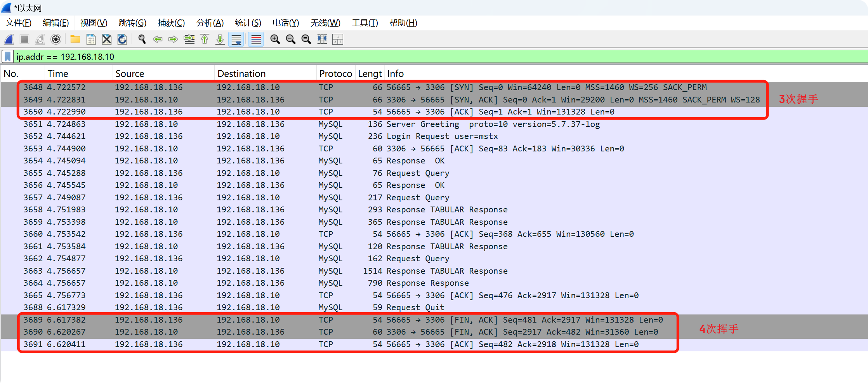Toggle auto-scroll during live capture
This screenshot has width=868, height=389.
click(x=236, y=39)
